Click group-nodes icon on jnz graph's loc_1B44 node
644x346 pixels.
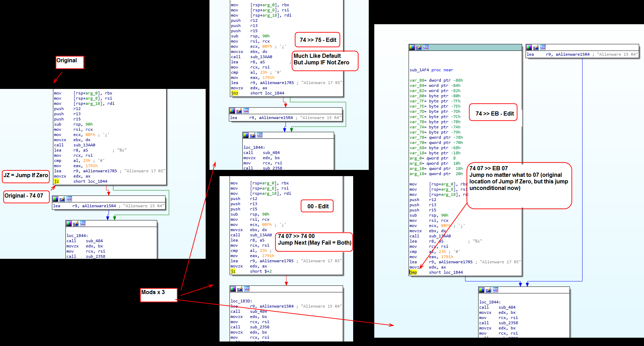260,135
